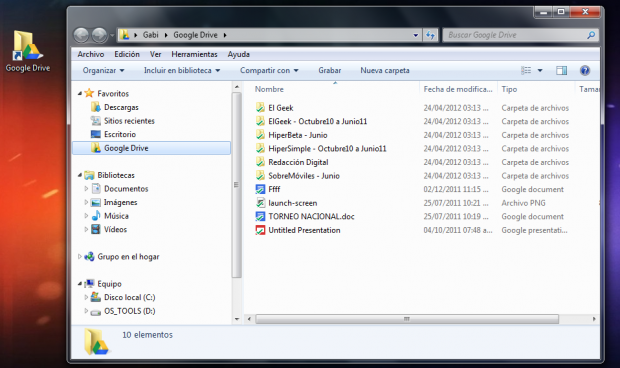Click the Ffff Google document icon

tap(260, 189)
